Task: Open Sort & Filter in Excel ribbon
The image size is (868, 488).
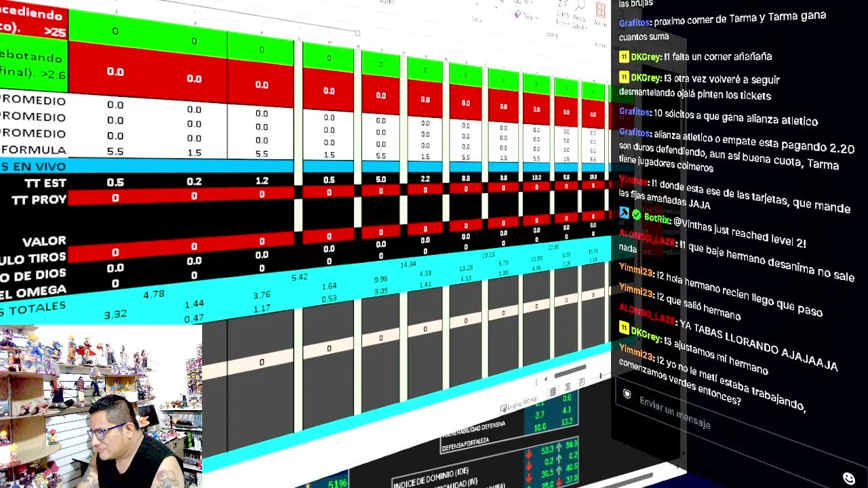Action: pos(562,14)
